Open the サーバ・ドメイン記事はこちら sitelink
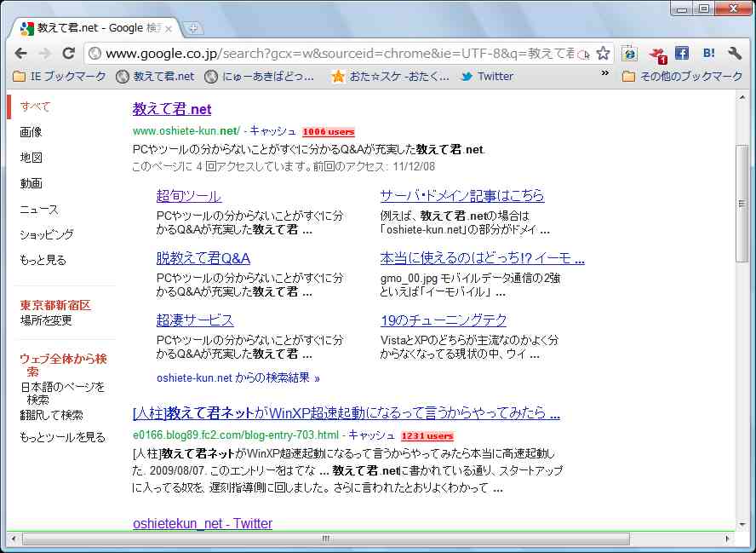The image size is (756, 553). pyautogui.click(x=462, y=195)
